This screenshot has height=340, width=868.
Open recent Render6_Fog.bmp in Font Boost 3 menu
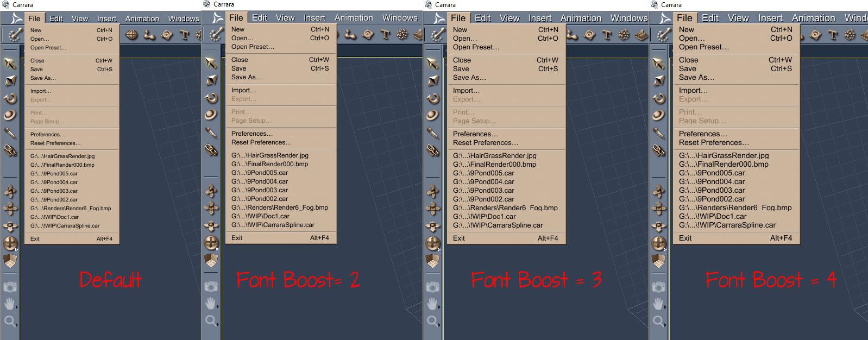pos(506,208)
